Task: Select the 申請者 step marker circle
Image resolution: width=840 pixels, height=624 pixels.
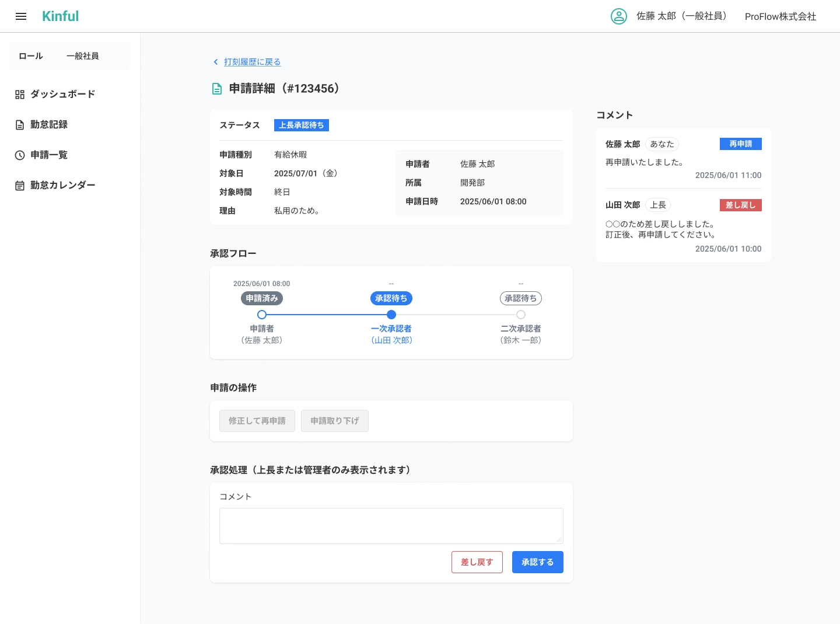Action: click(262, 315)
